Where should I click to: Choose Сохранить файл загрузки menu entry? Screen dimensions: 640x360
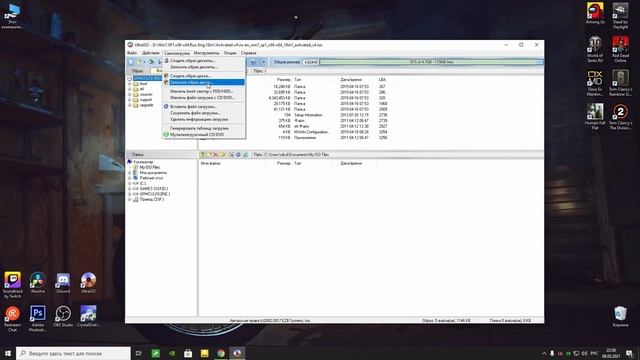(204, 113)
